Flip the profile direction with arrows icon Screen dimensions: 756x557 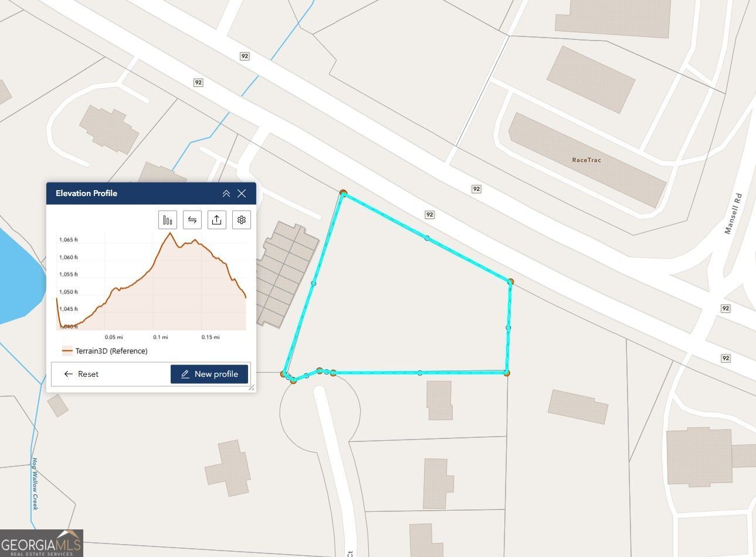click(x=192, y=220)
